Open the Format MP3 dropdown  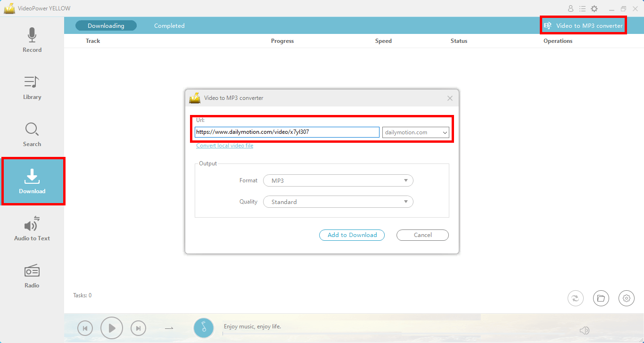click(338, 180)
